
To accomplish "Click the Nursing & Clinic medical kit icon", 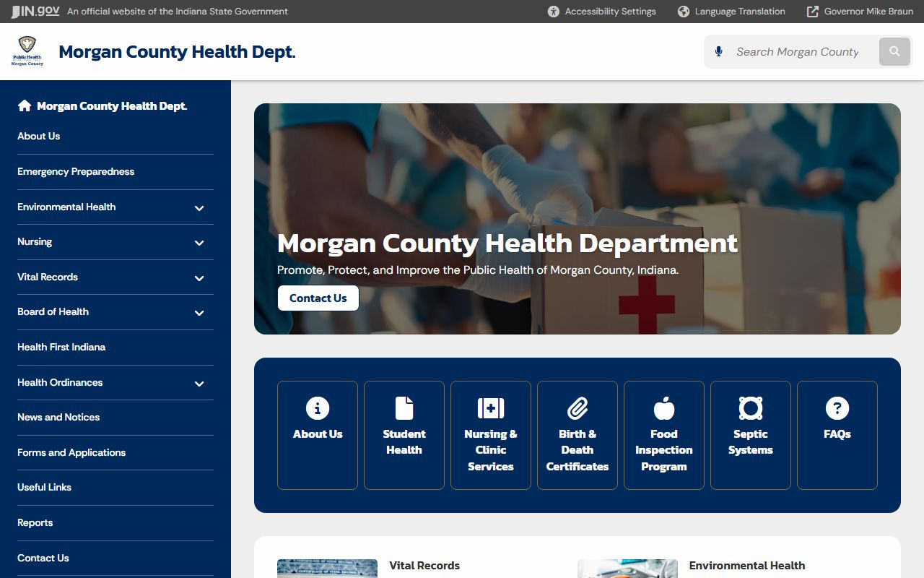I will (x=491, y=408).
